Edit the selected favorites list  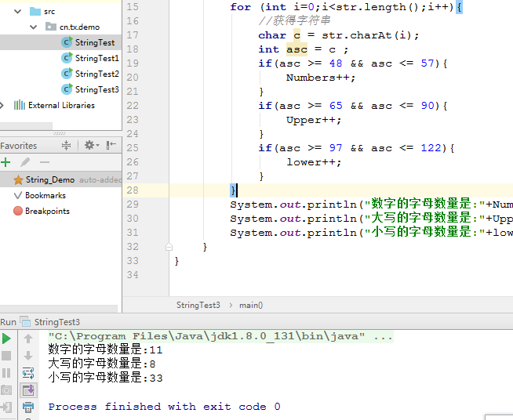pyautogui.click(x=25, y=162)
